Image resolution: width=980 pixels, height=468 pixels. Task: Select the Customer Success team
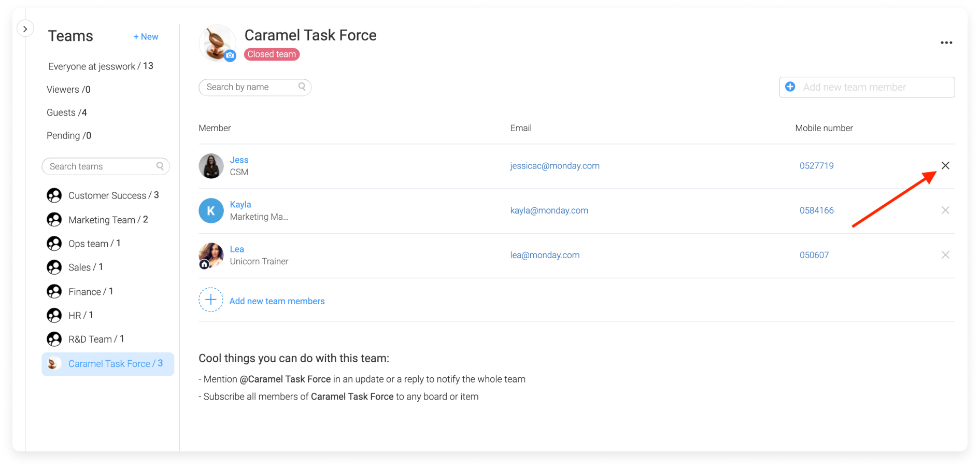[113, 195]
